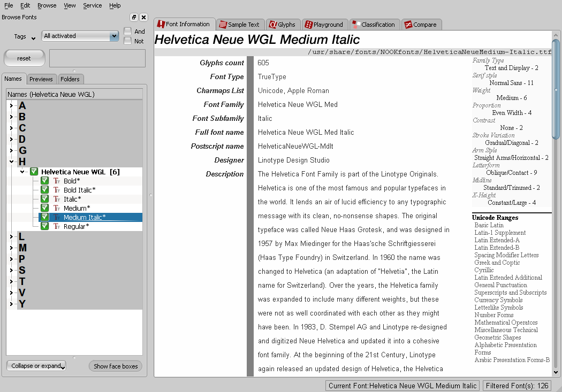
Task: Expand the T letter group
Action: coord(11,281)
